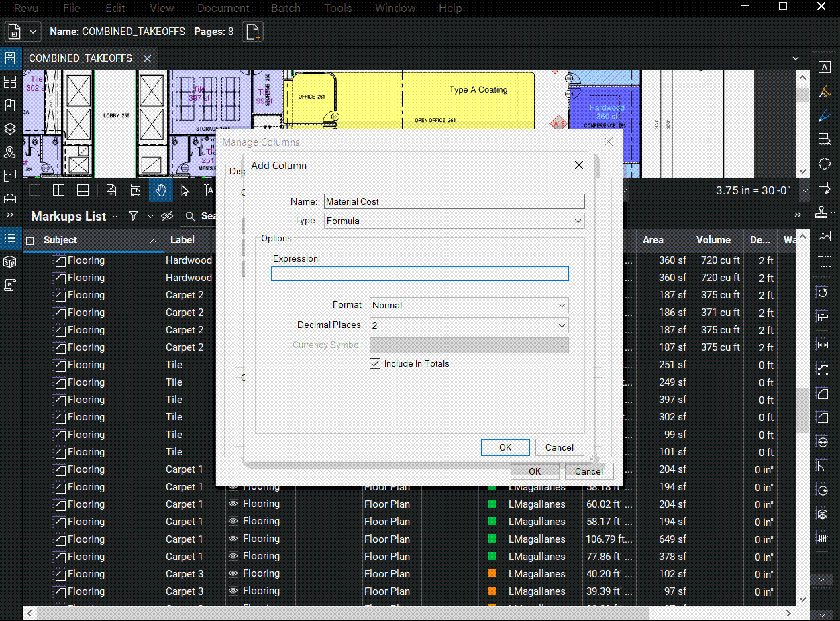
Task: Open the Decimal Places dropdown
Action: coord(468,325)
